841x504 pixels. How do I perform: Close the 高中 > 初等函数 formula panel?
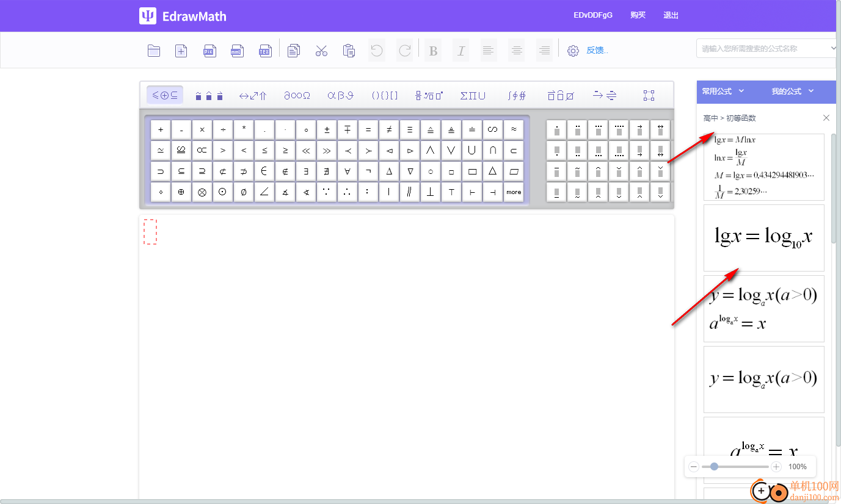pos(826,118)
